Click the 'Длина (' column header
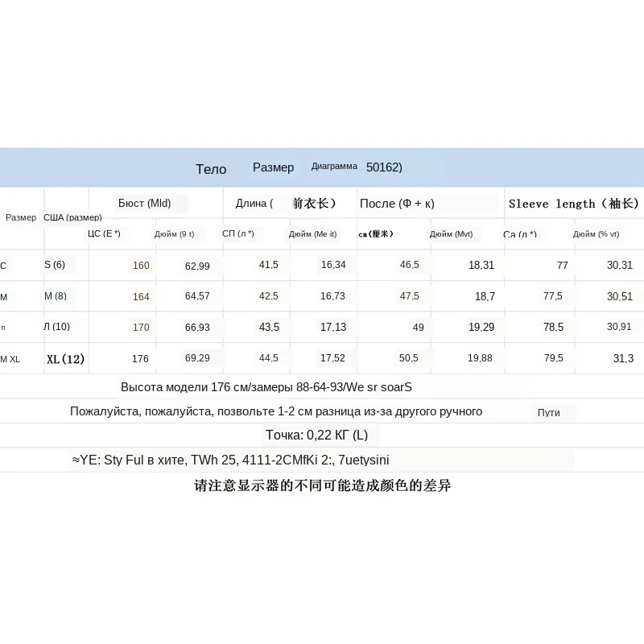The height and width of the screenshot is (644, 644). pyautogui.click(x=254, y=204)
